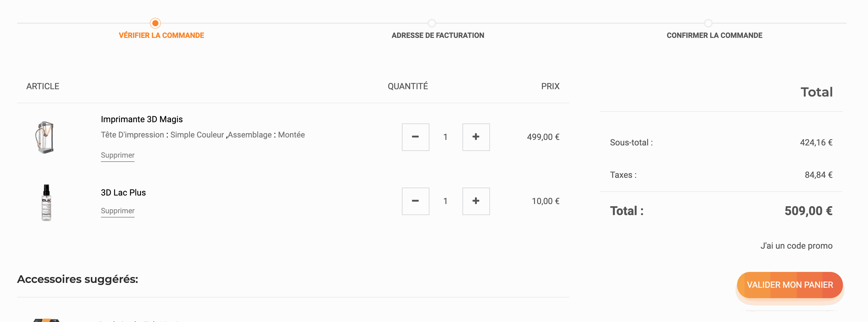Decrease quantity of 3D Lac Plus
The image size is (868, 322).
(415, 201)
